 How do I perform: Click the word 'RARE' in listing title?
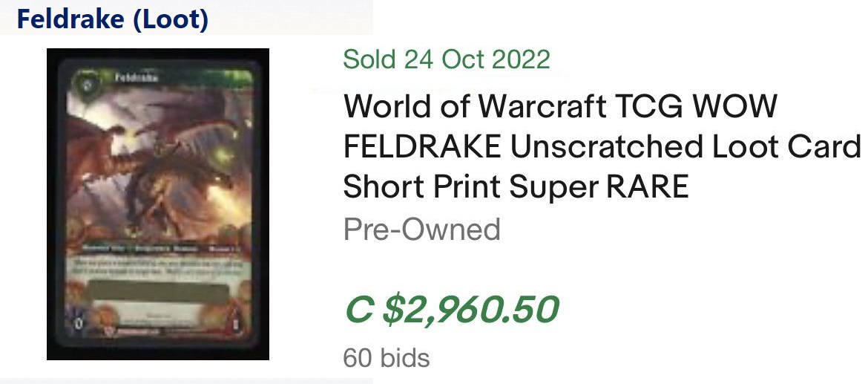(648, 187)
